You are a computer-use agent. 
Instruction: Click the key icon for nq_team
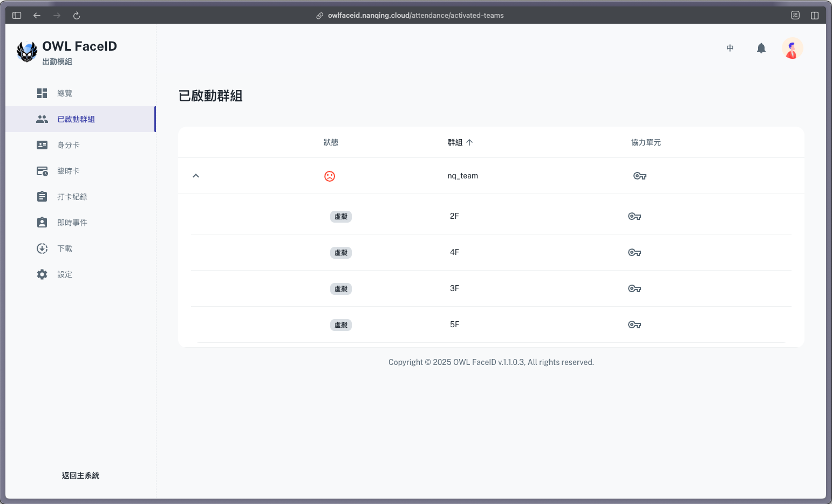[x=639, y=176]
